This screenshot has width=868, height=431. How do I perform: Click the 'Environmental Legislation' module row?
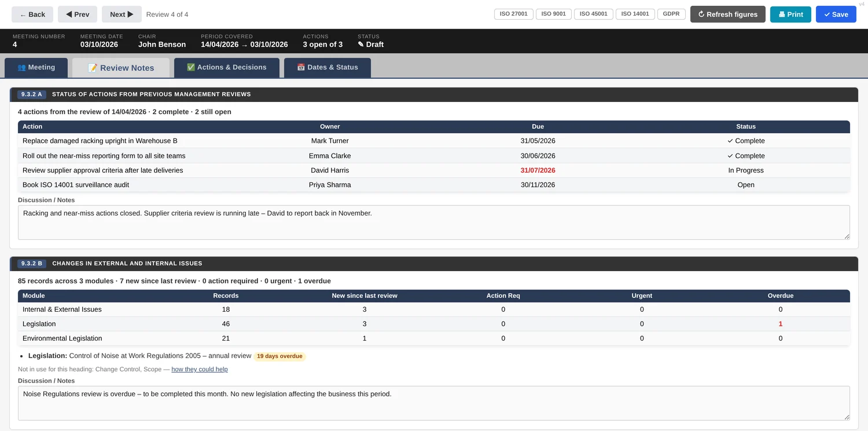coord(434,338)
